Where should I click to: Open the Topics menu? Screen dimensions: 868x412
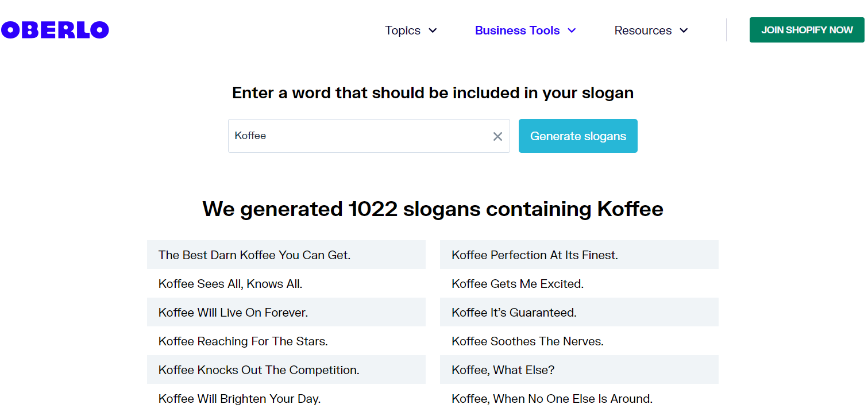tap(403, 30)
